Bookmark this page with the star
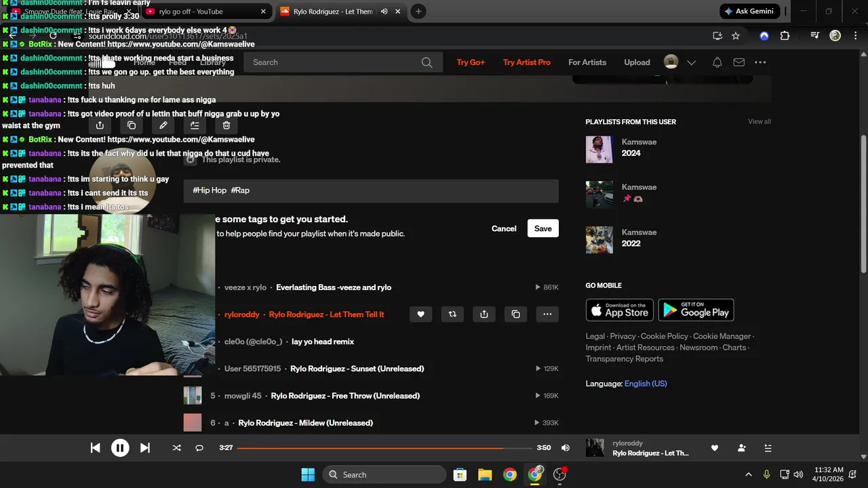The width and height of the screenshot is (868, 488). (x=736, y=36)
